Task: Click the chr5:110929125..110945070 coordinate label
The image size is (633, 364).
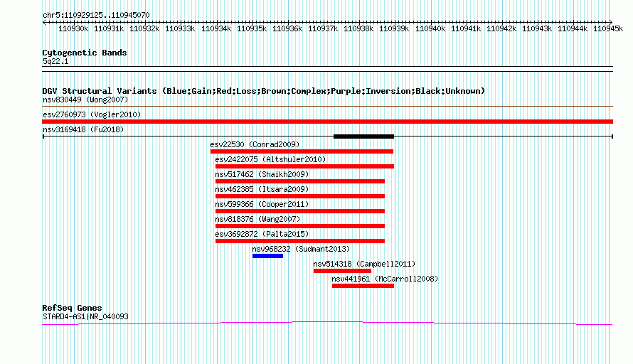Action: point(96,15)
